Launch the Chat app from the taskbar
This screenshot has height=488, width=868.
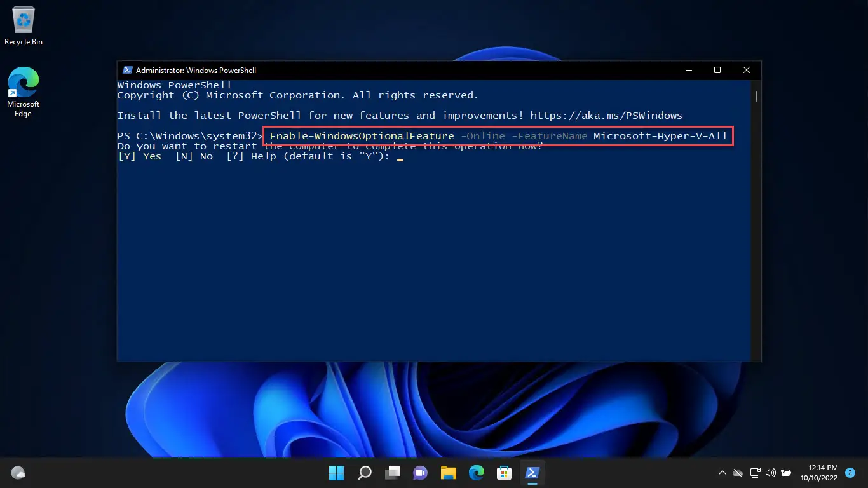point(421,473)
